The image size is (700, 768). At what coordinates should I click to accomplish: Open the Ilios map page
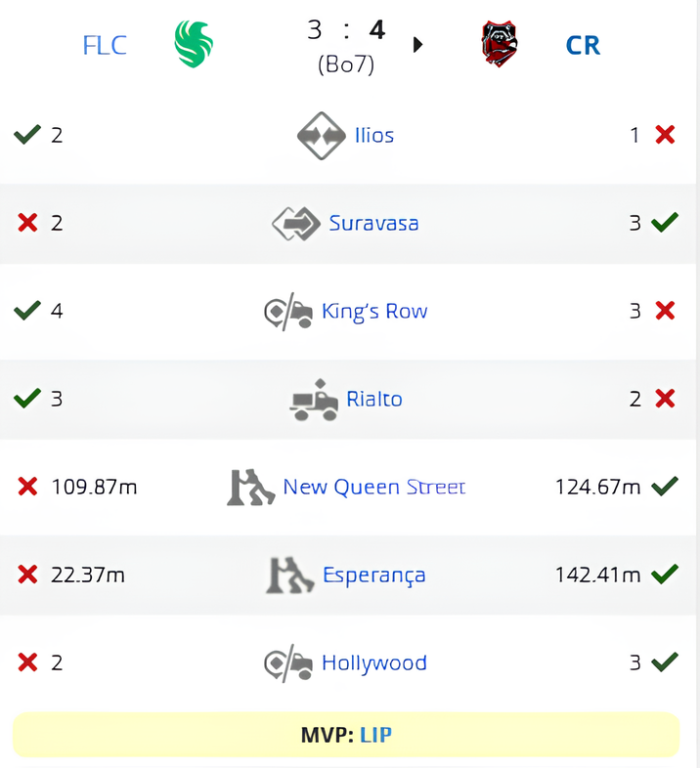[374, 135]
